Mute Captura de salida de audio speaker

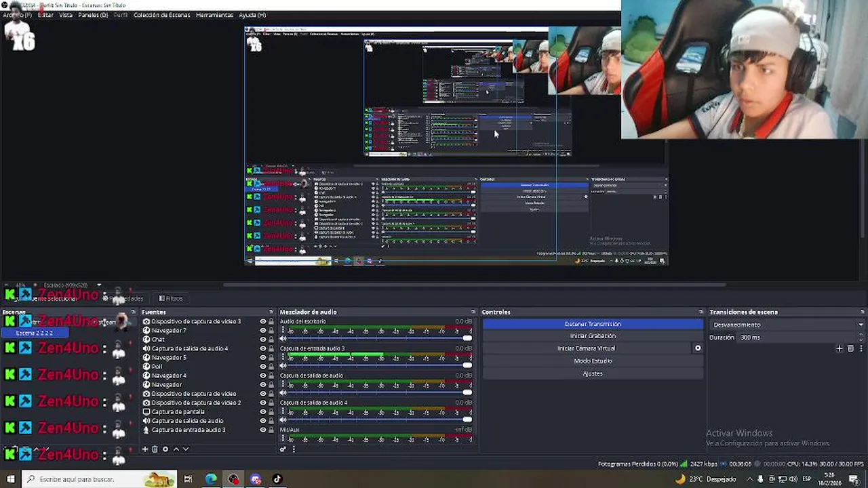(x=283, y=392)
